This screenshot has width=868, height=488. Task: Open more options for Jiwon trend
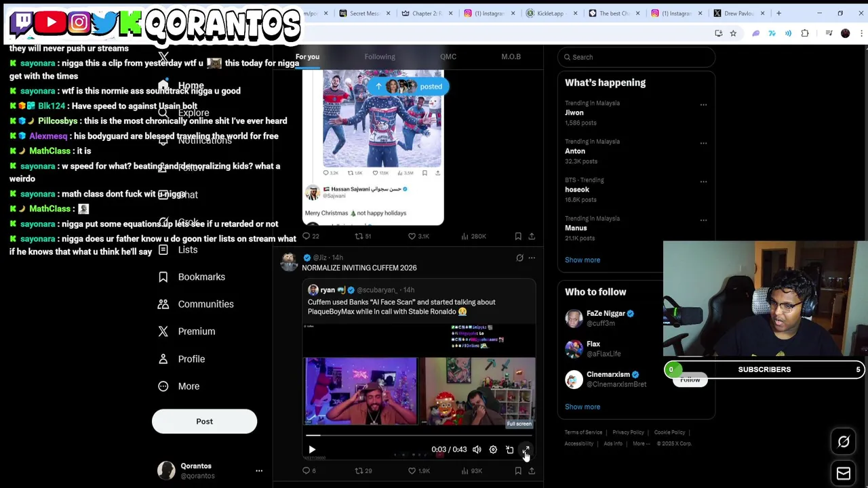tap(703, 104)
